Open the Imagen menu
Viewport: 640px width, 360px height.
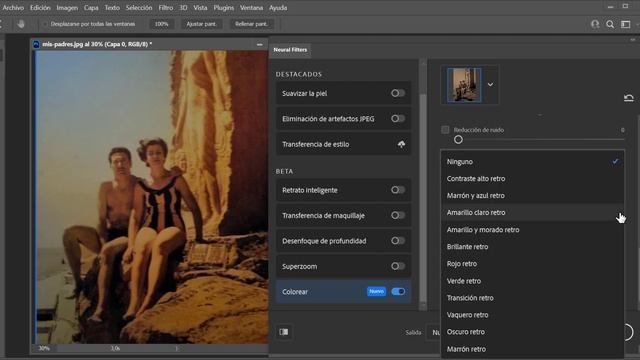click(67, 8)
